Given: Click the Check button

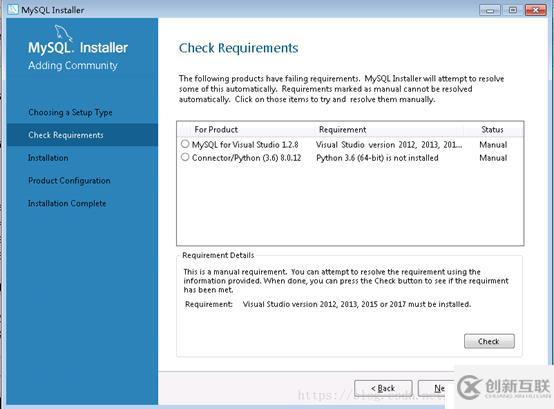Looking at the screenshot, I should coord(489,341).
